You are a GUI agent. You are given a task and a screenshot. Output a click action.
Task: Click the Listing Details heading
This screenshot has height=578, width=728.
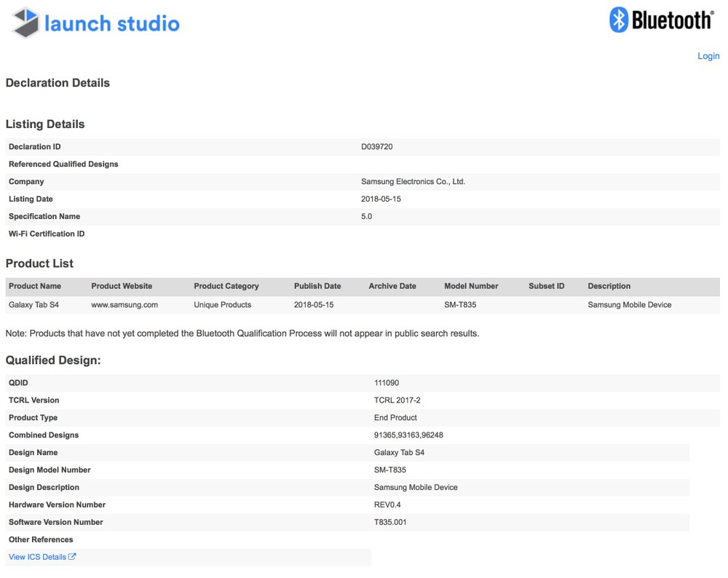[45, 124]
